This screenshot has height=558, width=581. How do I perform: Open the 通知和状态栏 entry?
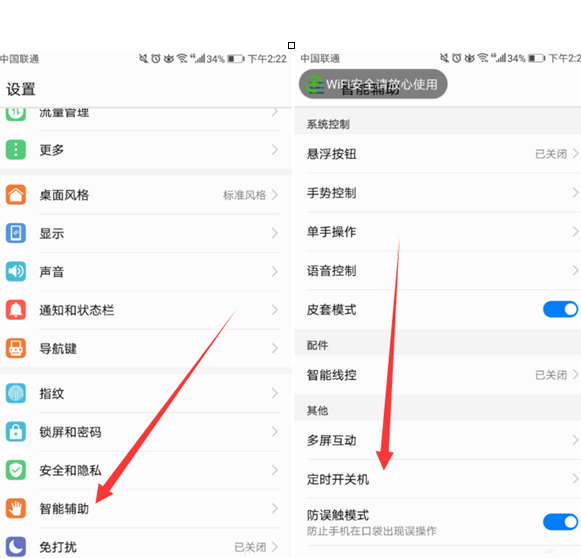pyautogui.click(x=146, y=310)
